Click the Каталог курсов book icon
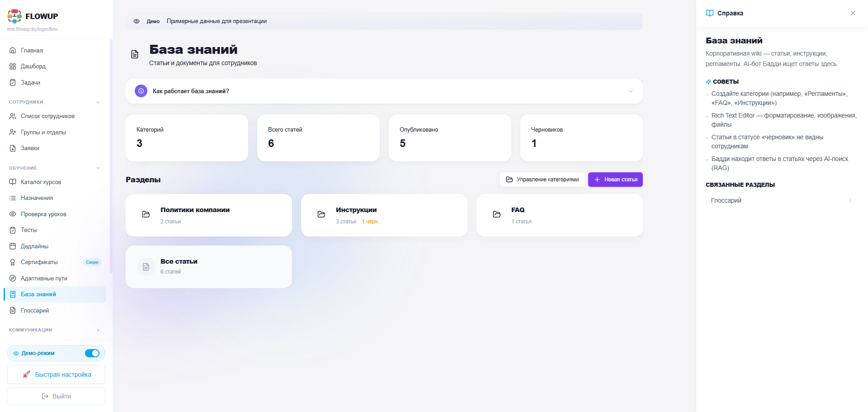 point(13,182)
